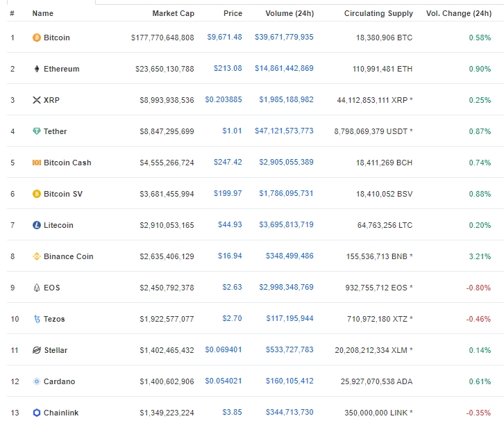
Task: Select Cardano supply 25,927,070,538 ADA
Action: click(376, 381)
